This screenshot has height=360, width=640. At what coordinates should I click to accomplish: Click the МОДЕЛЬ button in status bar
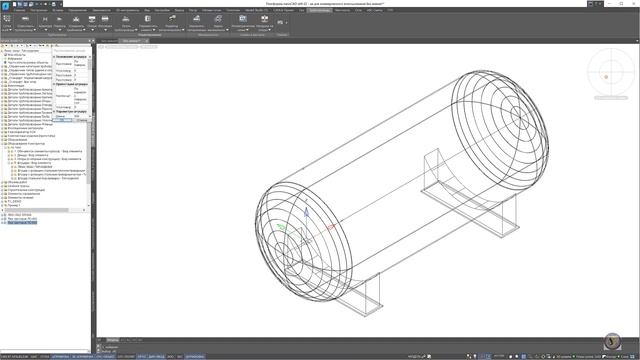coord(413,357)
